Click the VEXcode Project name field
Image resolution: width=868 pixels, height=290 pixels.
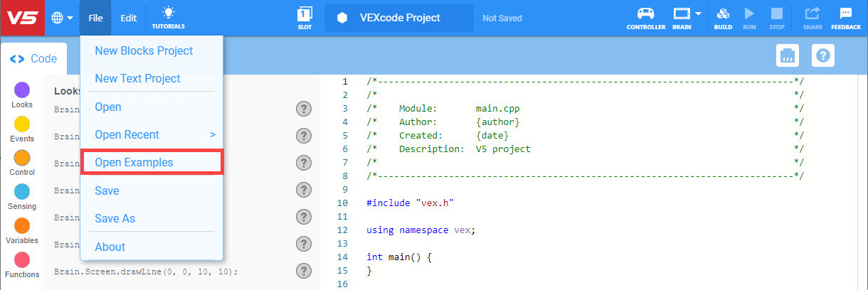click(398, 18)
